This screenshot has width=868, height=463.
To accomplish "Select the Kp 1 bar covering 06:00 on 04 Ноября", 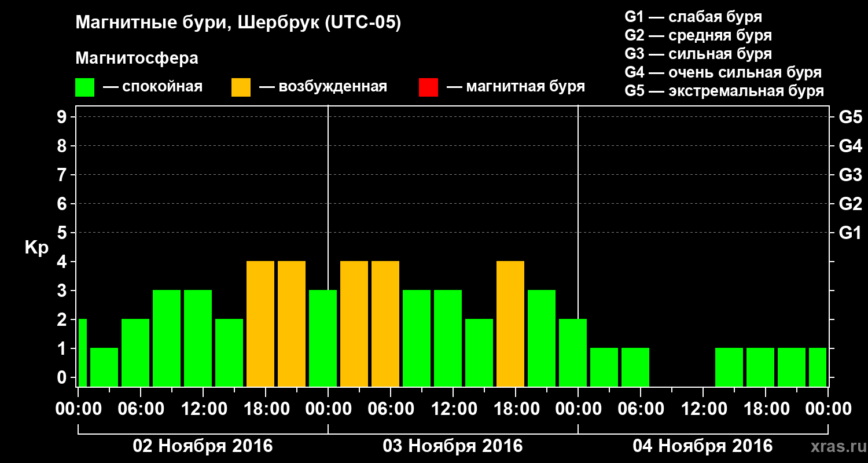I will [x=635, y=368].
